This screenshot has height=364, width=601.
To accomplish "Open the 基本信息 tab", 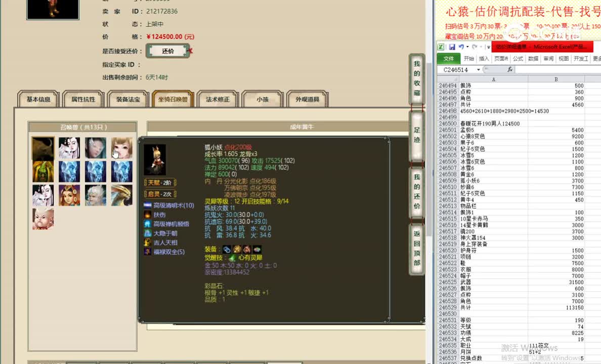I will coord(38,99).
